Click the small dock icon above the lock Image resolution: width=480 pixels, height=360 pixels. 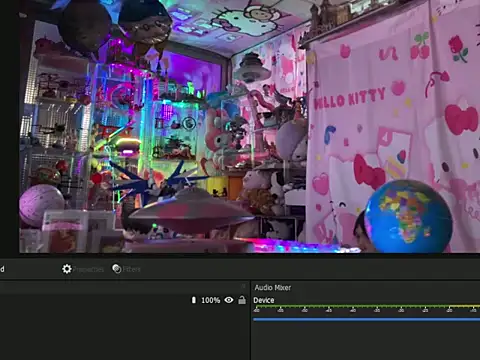pos(244,286)
